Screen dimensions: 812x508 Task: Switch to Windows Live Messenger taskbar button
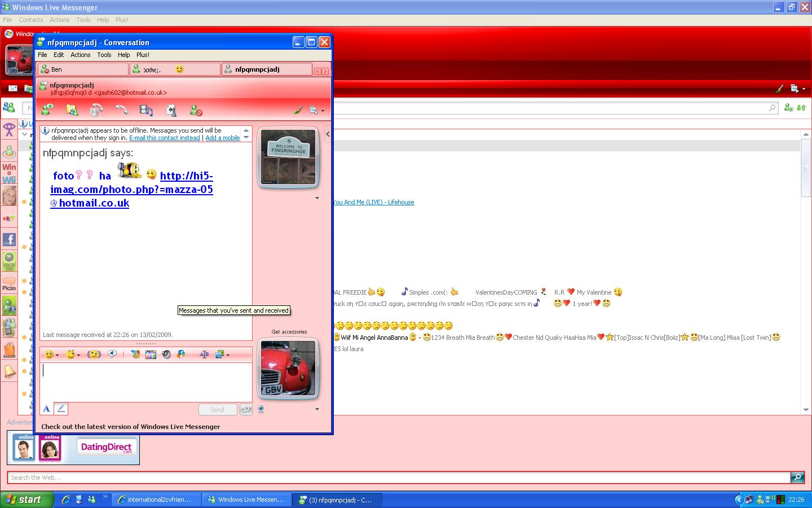tap(247, 500)
